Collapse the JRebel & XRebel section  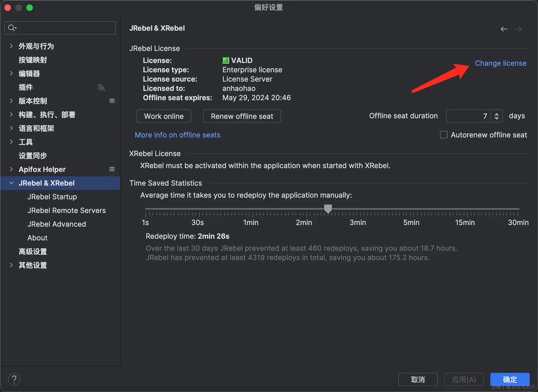[11, 183]
